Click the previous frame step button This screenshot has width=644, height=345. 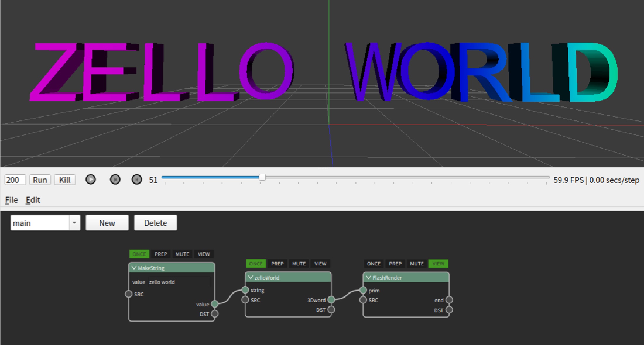coord(115,180)
